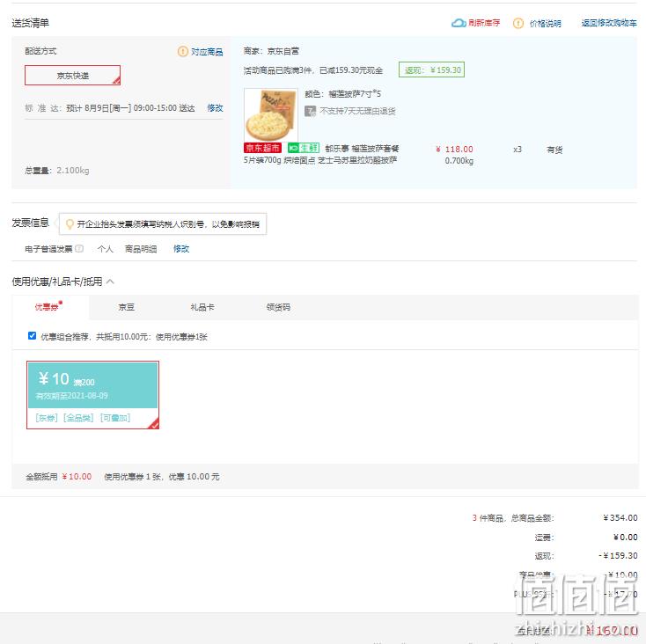Click the 价格说明 info icon

[518, 23]
